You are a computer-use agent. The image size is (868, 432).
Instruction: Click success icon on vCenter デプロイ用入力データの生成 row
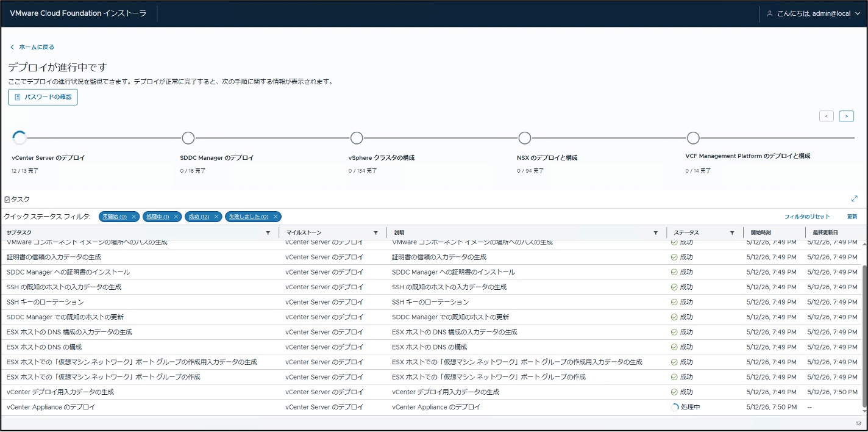pyautogui.click(x=674, y=392)
